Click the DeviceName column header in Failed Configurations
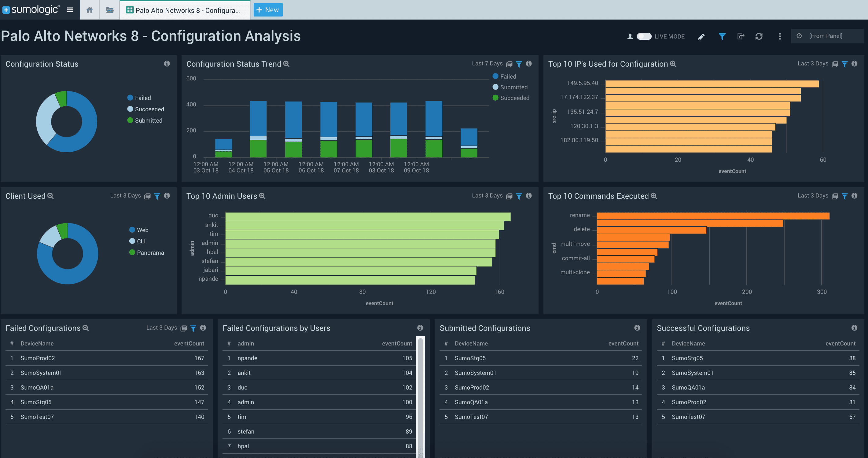 tap(37, 343)
